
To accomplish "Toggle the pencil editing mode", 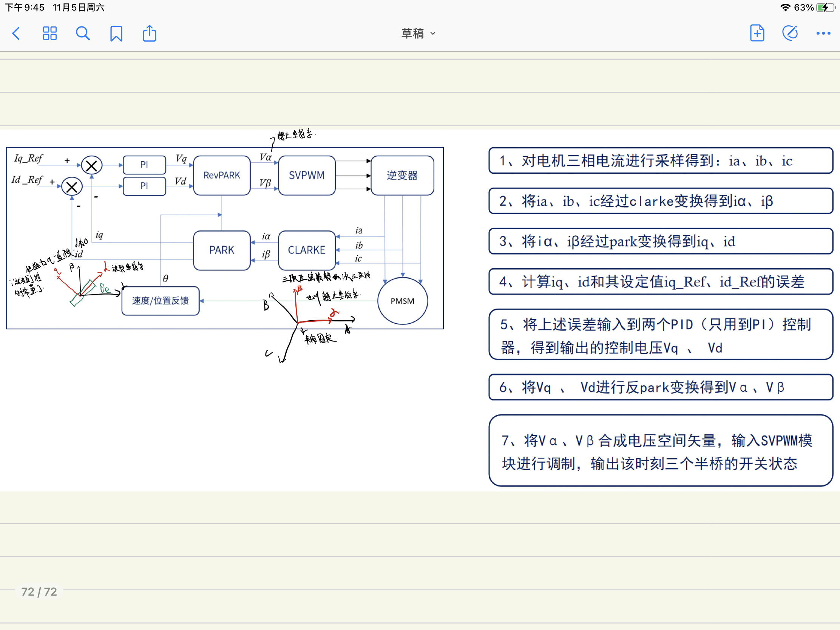I will coord(790,33).
